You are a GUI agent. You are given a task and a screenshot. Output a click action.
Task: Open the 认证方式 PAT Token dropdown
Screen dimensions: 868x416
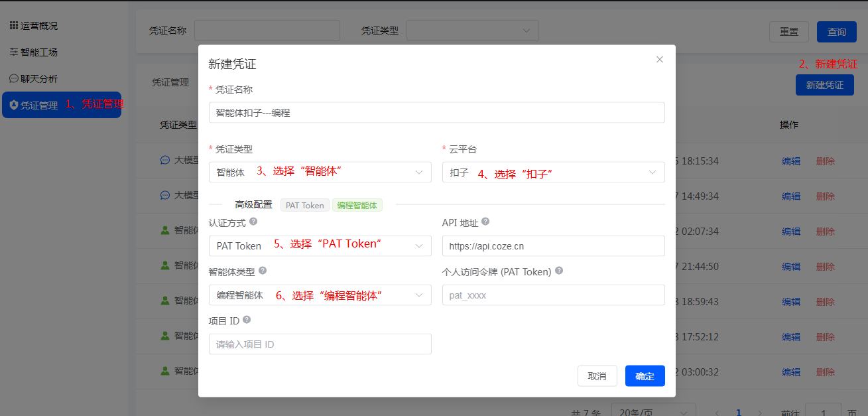[x=320, y=246]
